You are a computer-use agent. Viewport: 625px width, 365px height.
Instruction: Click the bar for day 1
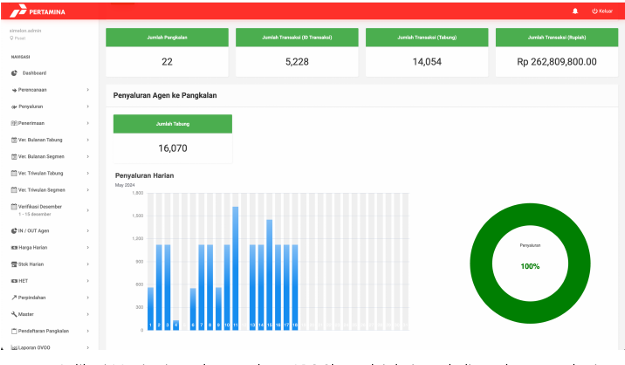tap(151, 309)
